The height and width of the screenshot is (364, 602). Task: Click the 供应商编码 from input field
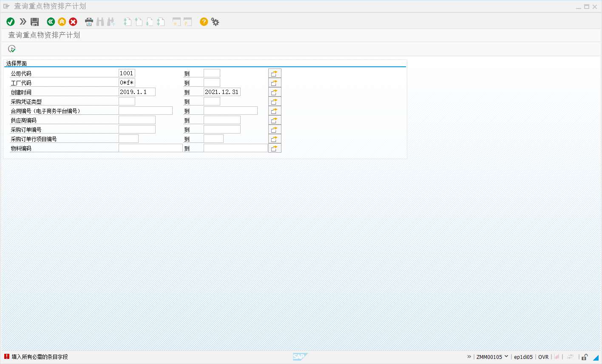pos(137,120)
